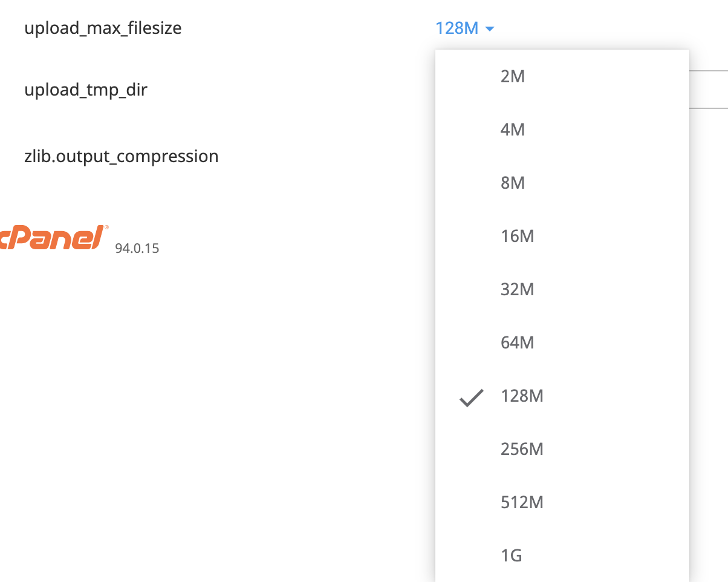The image size is (728, 582).
Task: Choose 4M from the list
Action: point(562,129)
